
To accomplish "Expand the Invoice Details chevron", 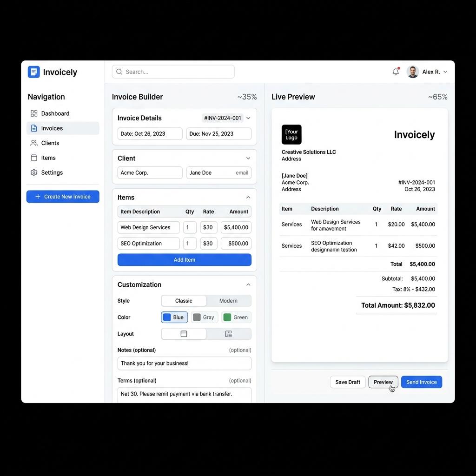I will point(248,118).
